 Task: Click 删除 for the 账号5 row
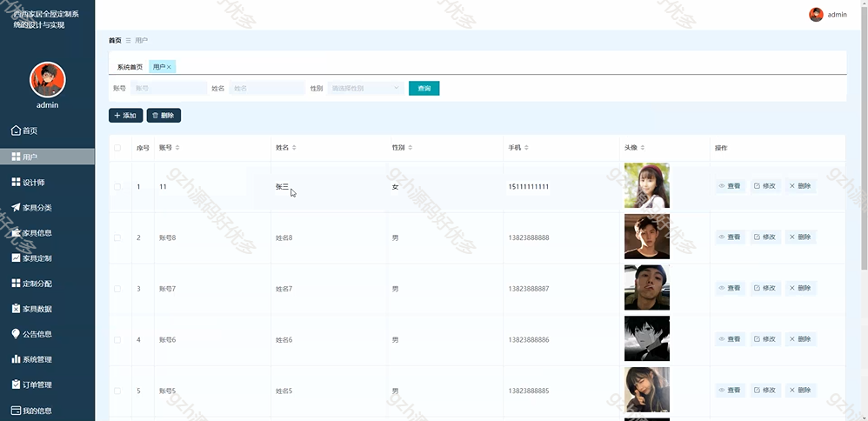point(800,390)
